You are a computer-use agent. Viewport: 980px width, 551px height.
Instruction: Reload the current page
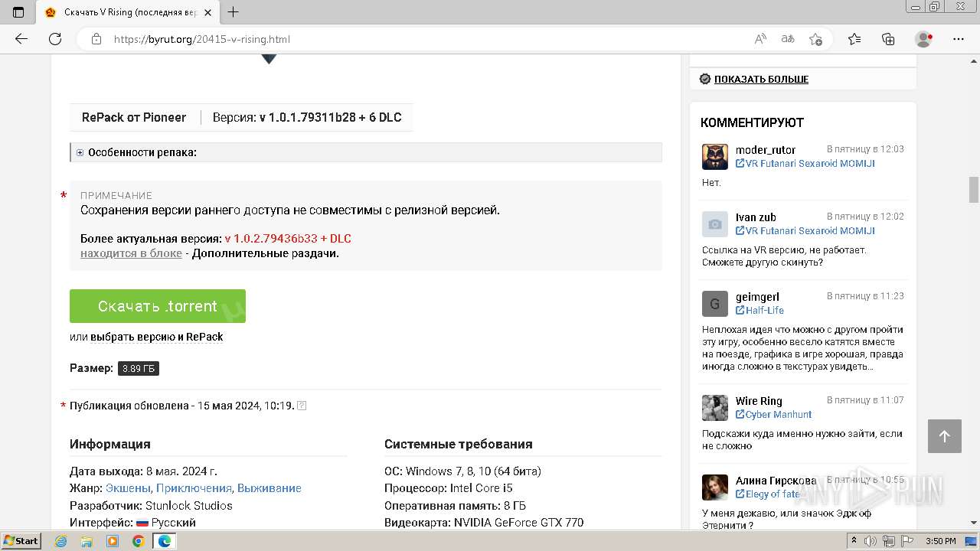[55, 39]
